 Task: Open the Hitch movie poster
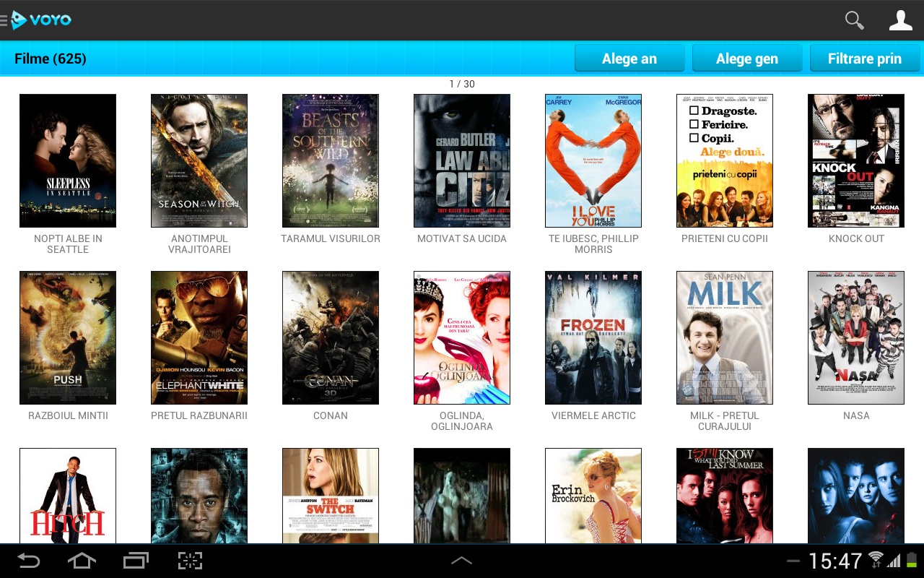(x=68, y=496)
